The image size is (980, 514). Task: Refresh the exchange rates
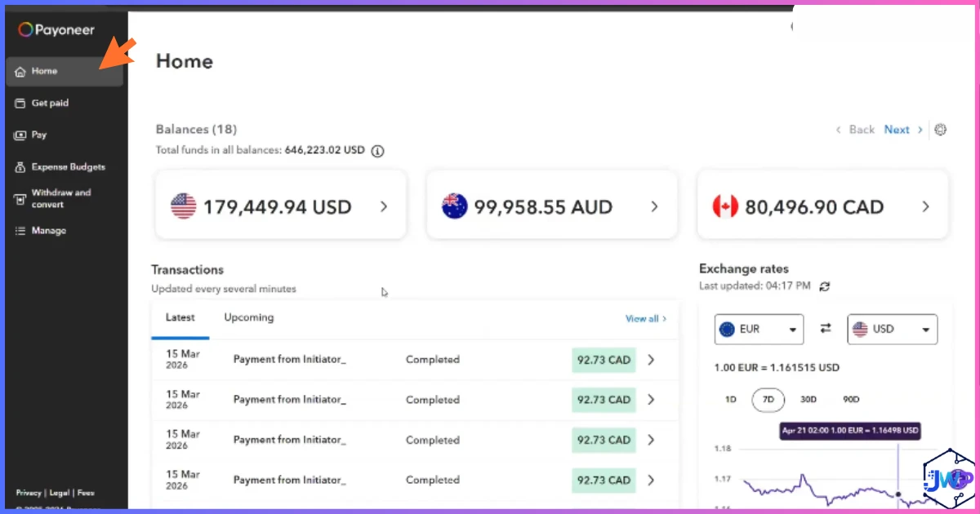point(825,286)
